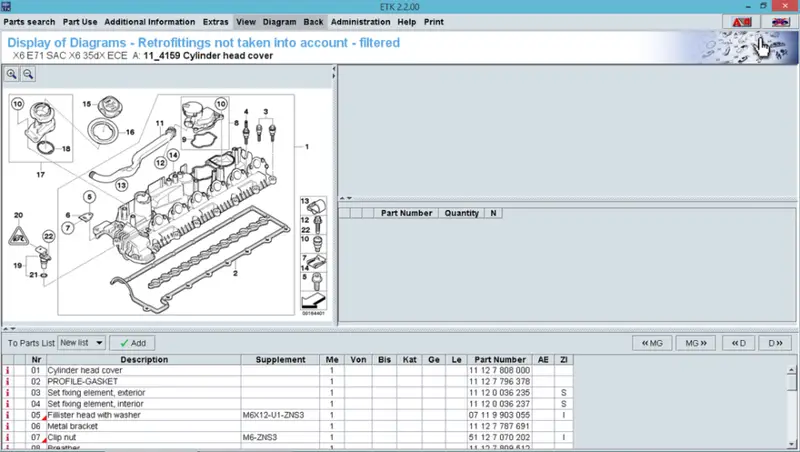Open the Administration menu
Viewport: 800px width, 452px height.
(360, 22)
